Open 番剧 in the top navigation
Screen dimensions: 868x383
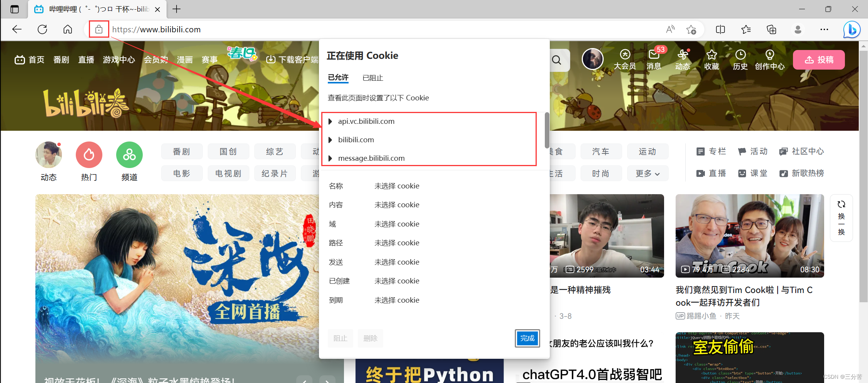[x=61, y=60]
